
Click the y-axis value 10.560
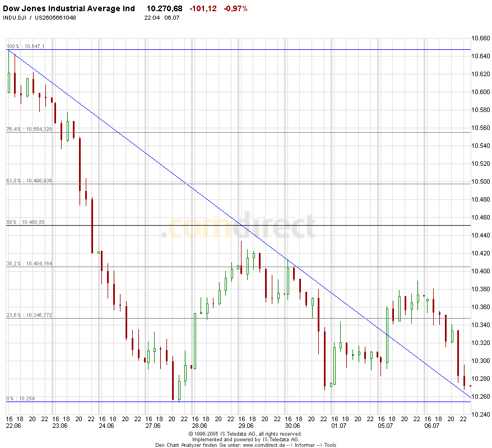coord(480,128)
